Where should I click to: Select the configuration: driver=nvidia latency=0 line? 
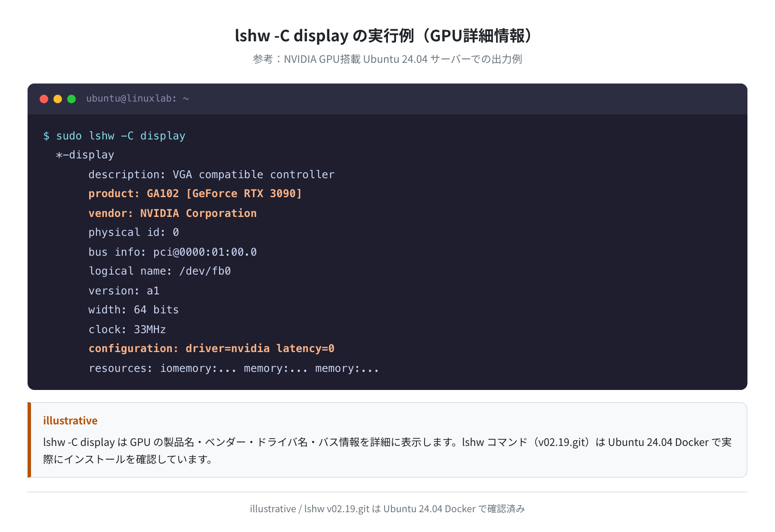click(x=211, y=349)
